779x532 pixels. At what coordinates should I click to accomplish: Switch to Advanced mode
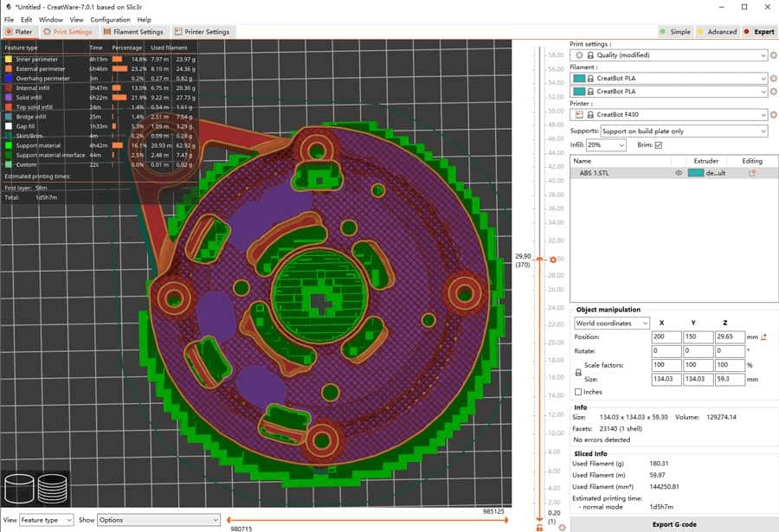[718, 32]
